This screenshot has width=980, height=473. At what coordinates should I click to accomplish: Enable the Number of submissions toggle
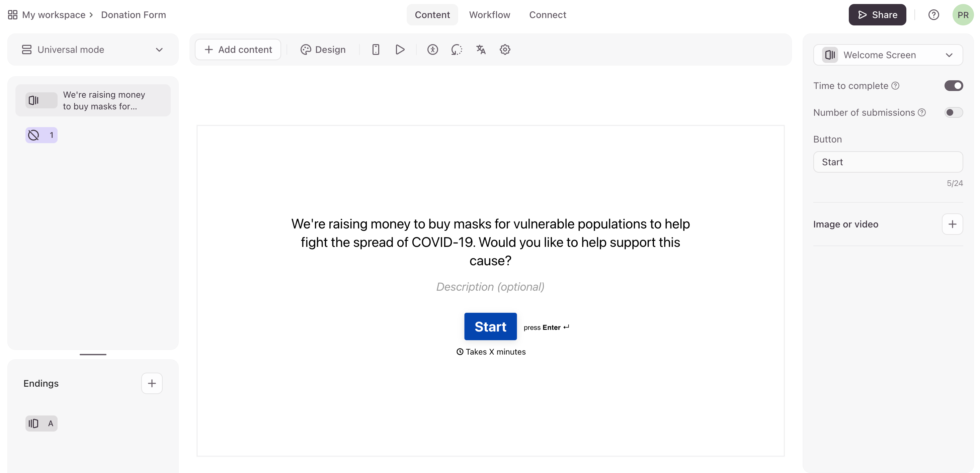pyautogui.click(x=953, y=112)
